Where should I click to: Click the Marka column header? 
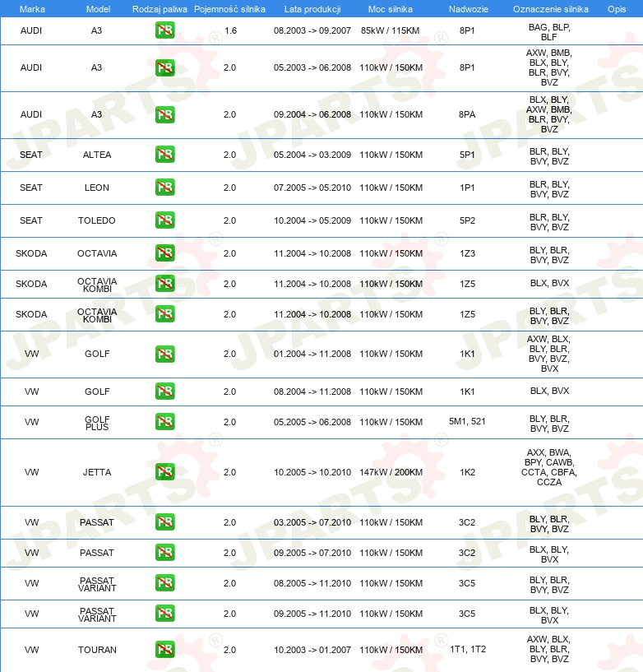coord(32,9)
